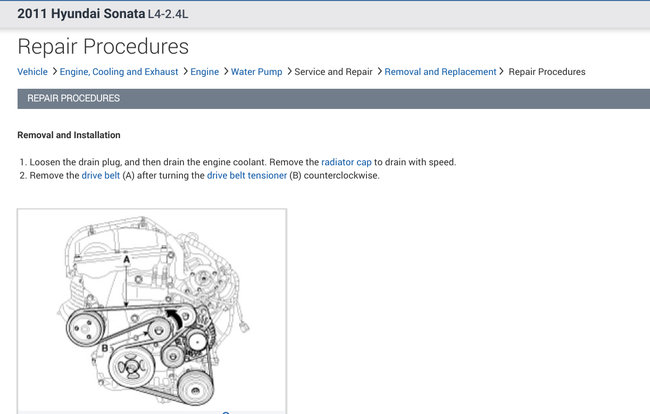This screenshot has height=414, width=650.
Task: Click the Removal and Installation subheading
Action: pos(69,135)
